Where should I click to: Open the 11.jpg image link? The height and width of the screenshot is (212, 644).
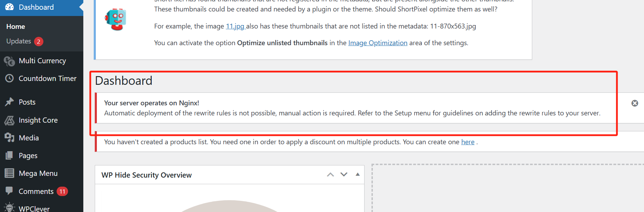coord(235,26)
